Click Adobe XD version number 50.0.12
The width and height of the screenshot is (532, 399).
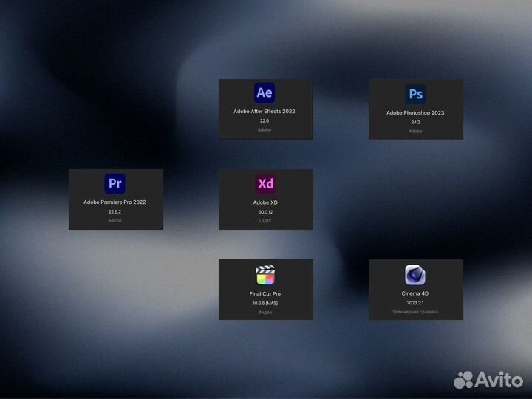(x=265, y=212)
